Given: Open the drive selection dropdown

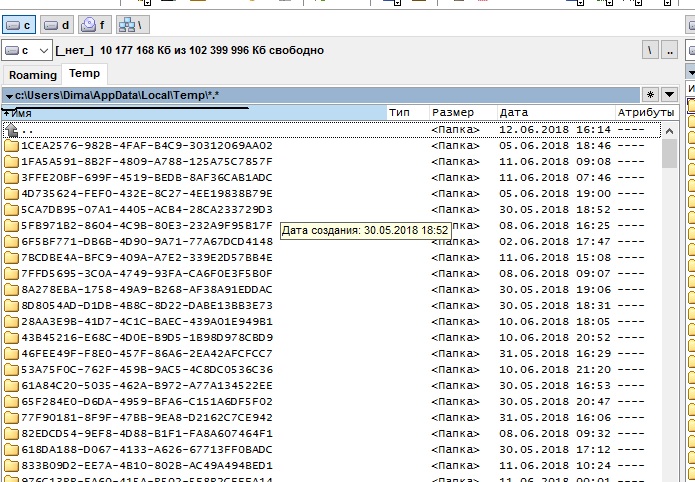Looking at the screenshot, I should click(x=27, y=50).
